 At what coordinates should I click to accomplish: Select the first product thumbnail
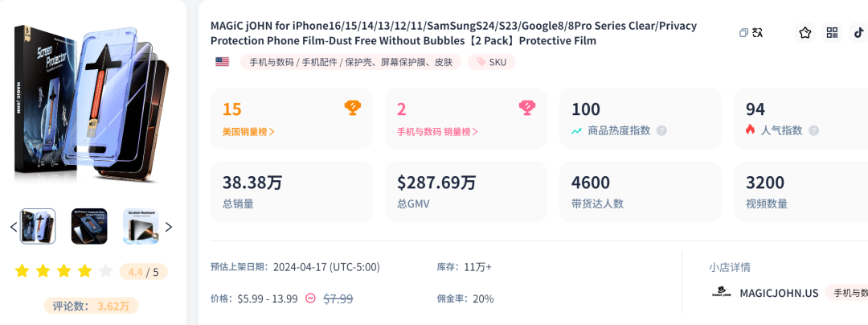[38, 226]
